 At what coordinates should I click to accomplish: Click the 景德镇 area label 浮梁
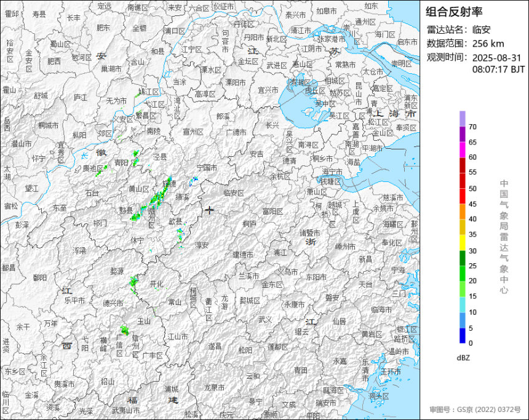79,251
